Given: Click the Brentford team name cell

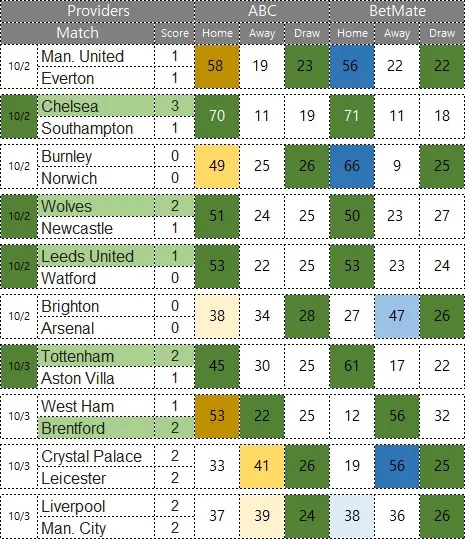Looking at the screenshot, I should 96,428.
